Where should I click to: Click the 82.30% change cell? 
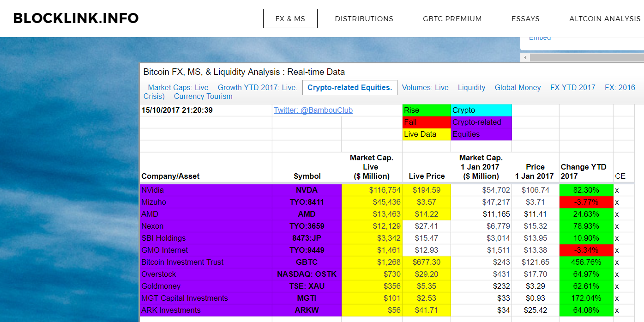tap(586, 190)
